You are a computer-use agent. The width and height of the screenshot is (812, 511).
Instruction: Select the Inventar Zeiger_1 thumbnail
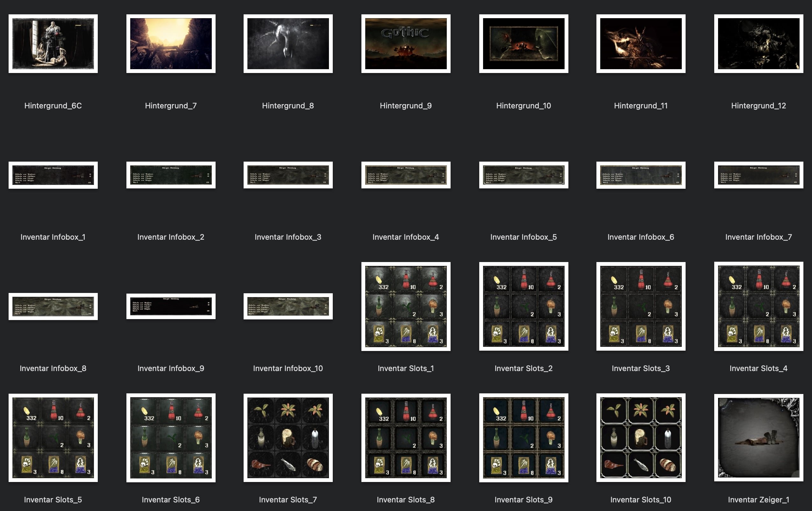(x=759, y=437)
